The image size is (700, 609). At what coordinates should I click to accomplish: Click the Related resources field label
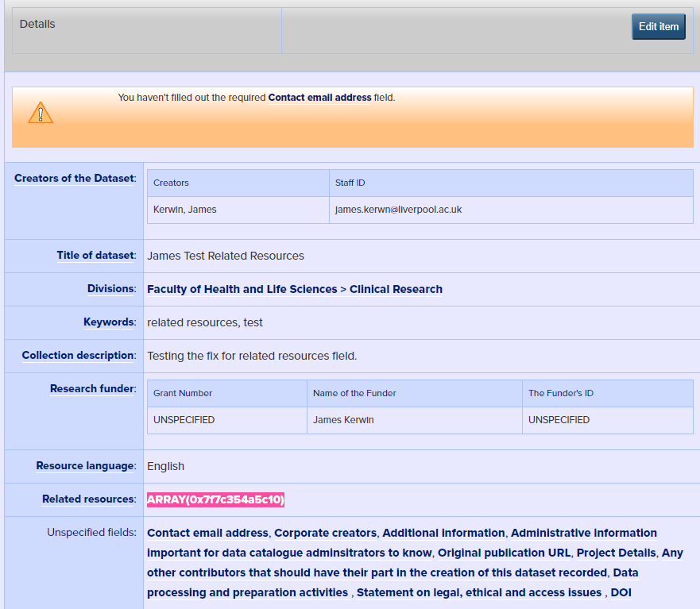coord(88,499)
